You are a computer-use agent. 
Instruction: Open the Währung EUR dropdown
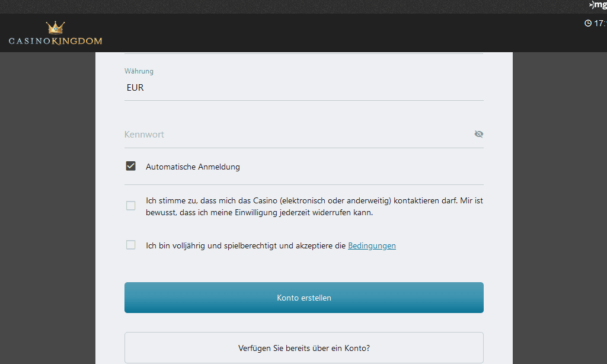(x=304, y=88)
